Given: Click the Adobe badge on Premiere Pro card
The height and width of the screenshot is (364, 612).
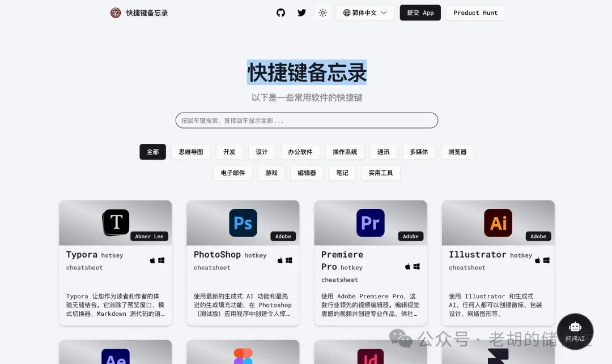Looking at the screenshot, I should pos(411,237).
